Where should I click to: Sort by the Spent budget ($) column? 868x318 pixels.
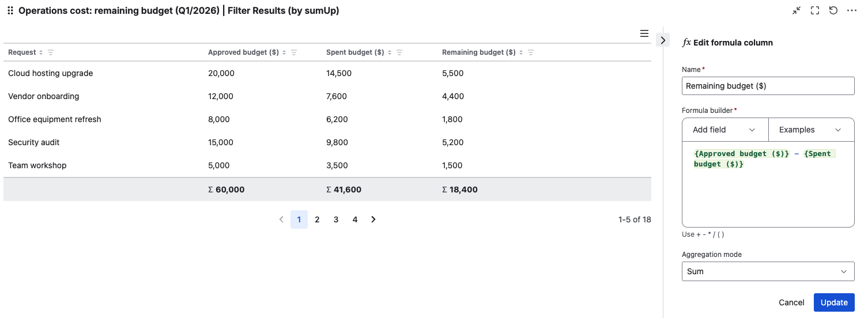tap(390, 52)
